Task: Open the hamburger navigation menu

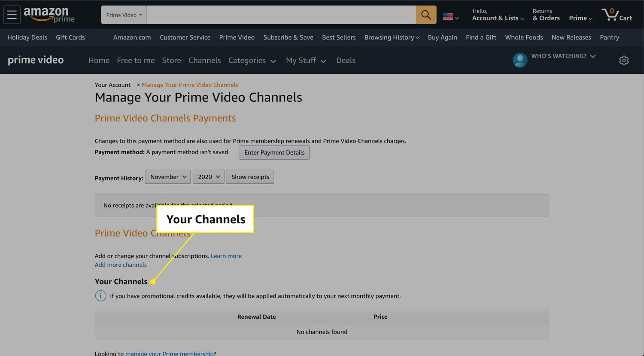Action: pyautogui.click(x=12, y=15)
